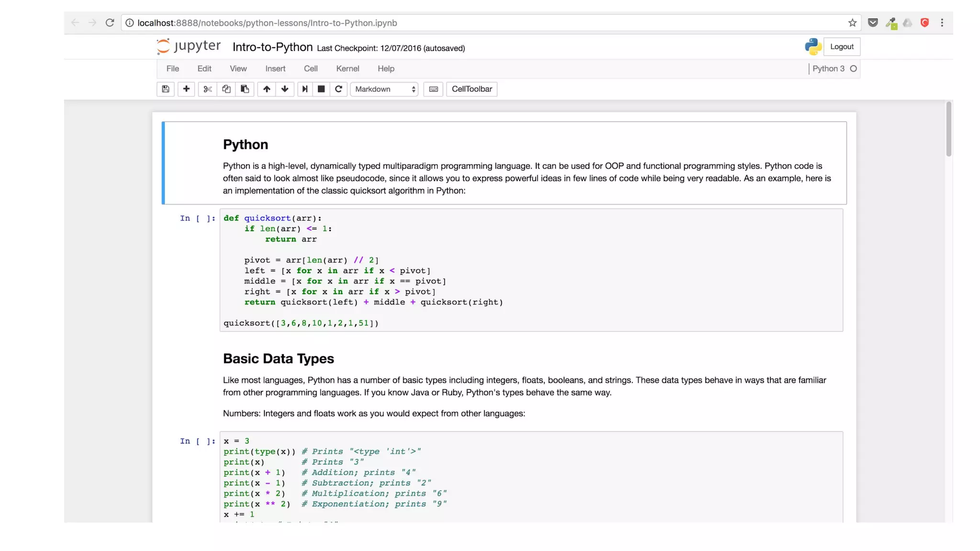Click the 'pivot = arr[len(arr) // 2]' line
This screenshot has height=551, width=980.
[x=312, y=260]
